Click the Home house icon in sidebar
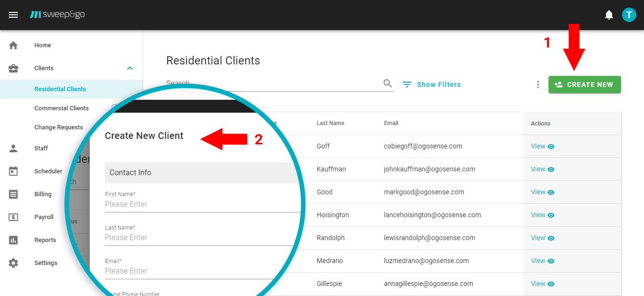644x296 pixels. click(13, 45)
